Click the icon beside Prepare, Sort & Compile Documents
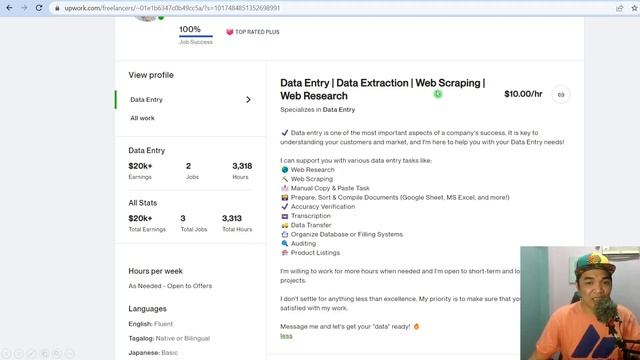 pos(284,198)
